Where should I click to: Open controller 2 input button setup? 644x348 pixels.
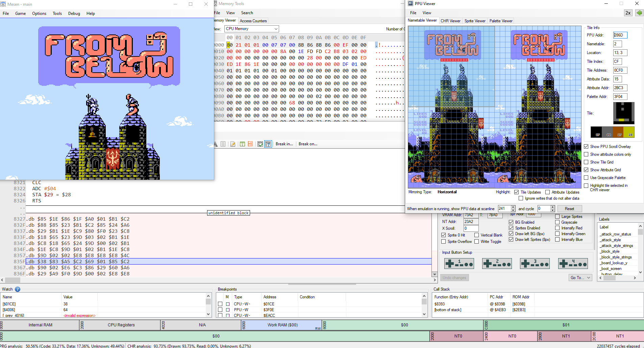click(x=497, y=264)
